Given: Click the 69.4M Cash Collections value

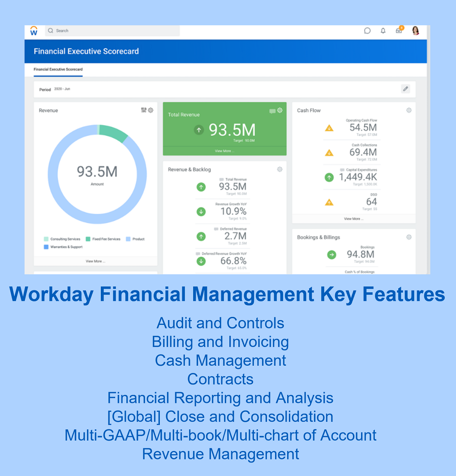Looking at the screenshot, I should 363,152.
